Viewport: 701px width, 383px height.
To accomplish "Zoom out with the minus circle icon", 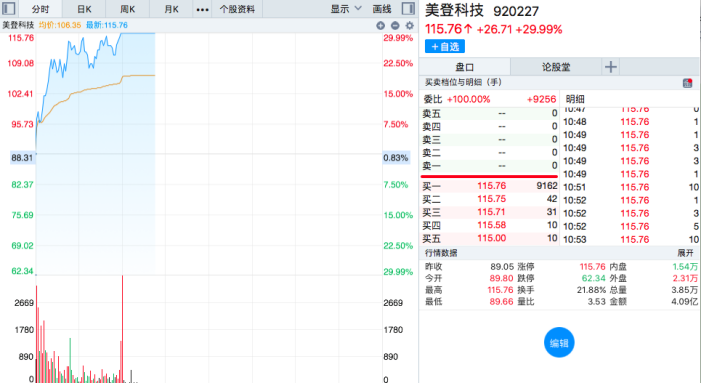I will point(395,25).
